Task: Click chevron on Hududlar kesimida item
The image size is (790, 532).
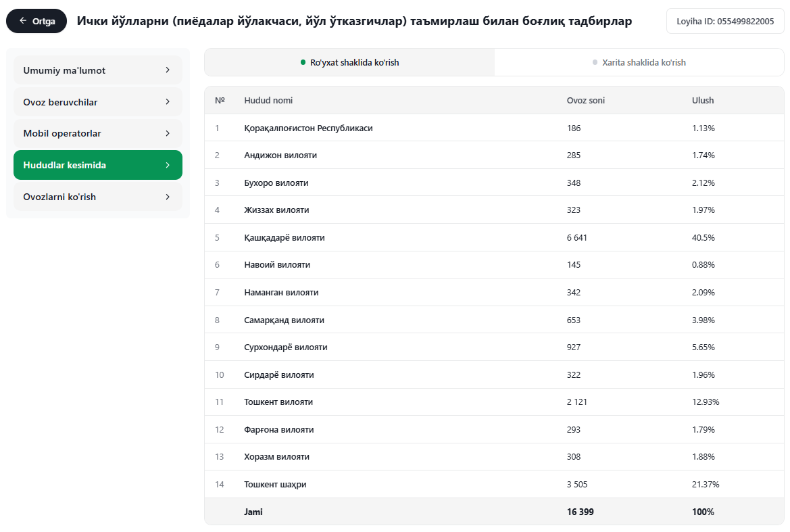Action: tap(168, 165)
